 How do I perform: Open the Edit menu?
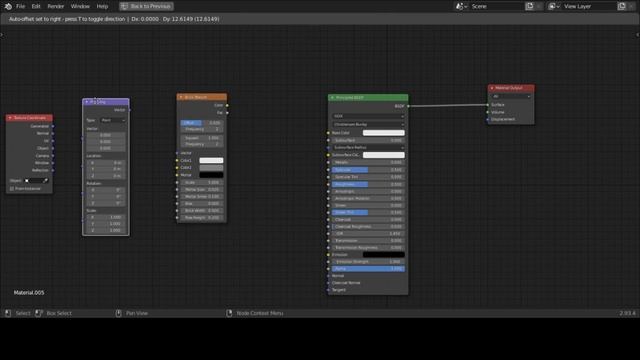[x=36, y=6]
